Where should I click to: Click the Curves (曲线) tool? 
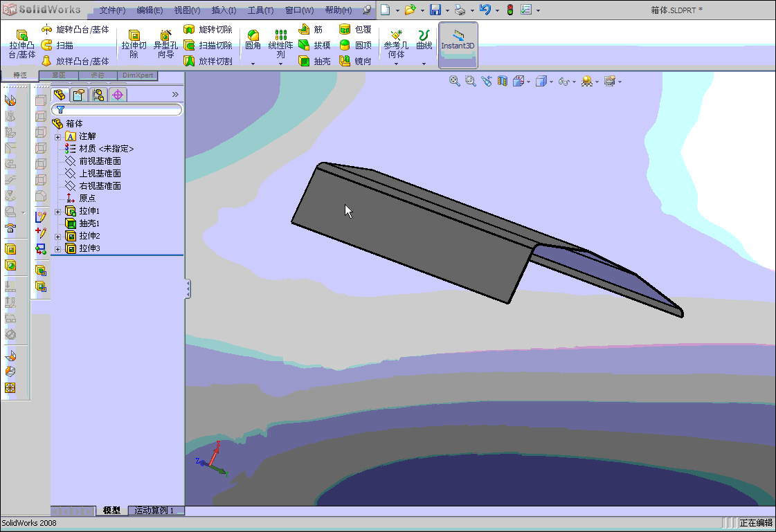pos(424,39)
